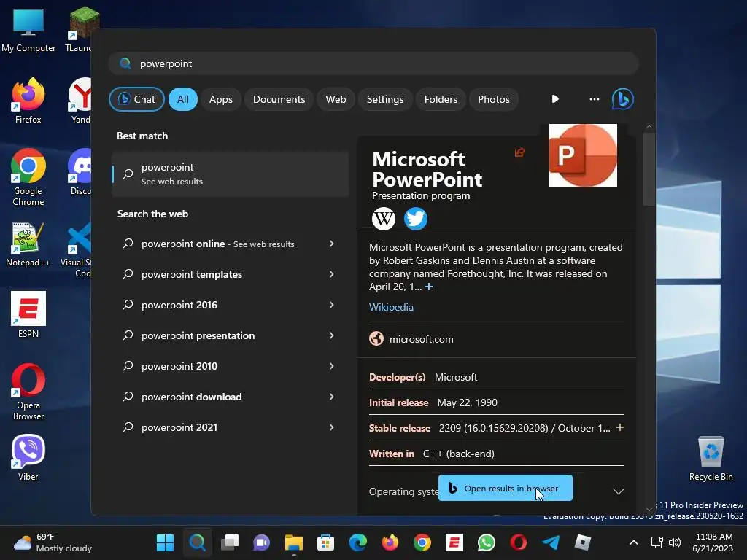Expand the powerpoint templates suggestion arrow

[x=332, y=274]
